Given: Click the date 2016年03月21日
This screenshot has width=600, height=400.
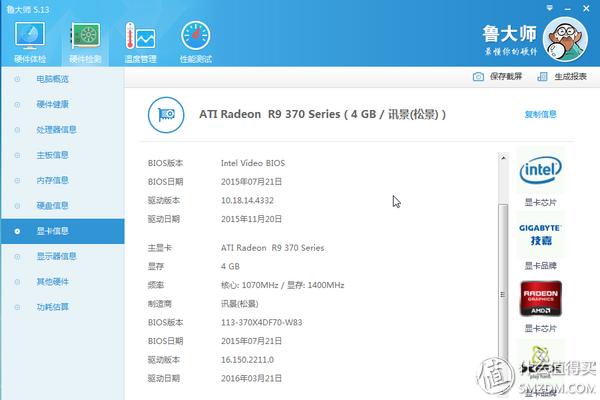Looking at the screenshot, I should [x=251, y=379].
